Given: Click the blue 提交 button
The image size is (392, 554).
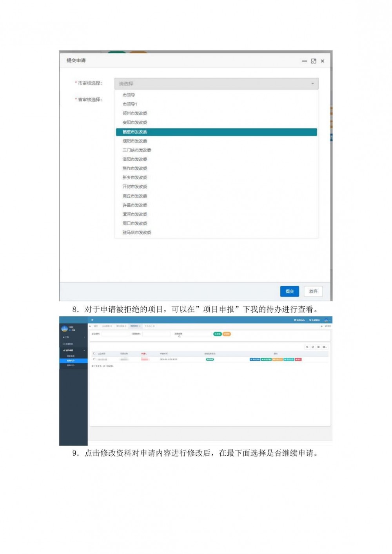Looking at the screenshot, I should pyautogui.click(x=289, y=291).
